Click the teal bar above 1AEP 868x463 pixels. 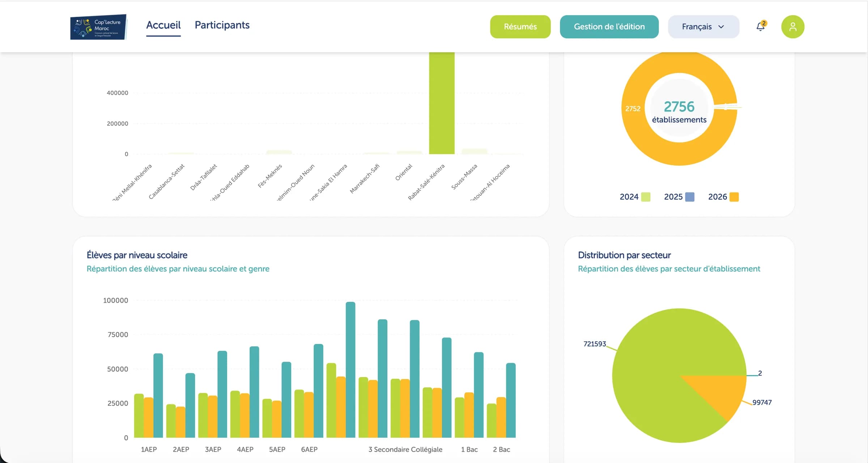click(x=158, y=395)
